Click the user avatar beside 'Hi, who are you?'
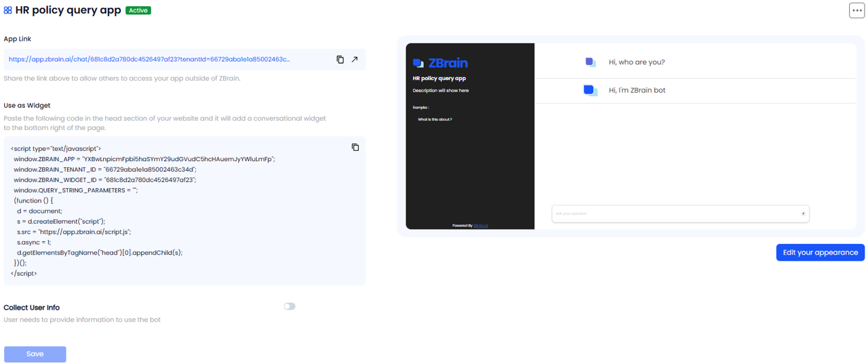Viewport: 868px width, 363px height. point(590,62)
